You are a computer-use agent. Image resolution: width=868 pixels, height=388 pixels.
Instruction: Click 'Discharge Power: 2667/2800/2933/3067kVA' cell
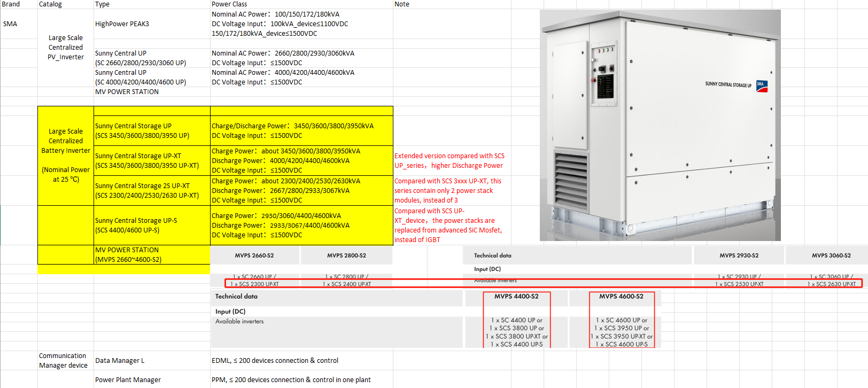pyautogui.click(x=281, y=191)
